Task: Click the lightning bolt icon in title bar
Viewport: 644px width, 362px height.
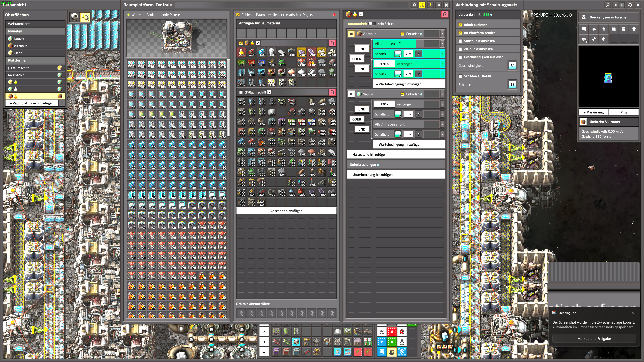Action: pos(430,5)
